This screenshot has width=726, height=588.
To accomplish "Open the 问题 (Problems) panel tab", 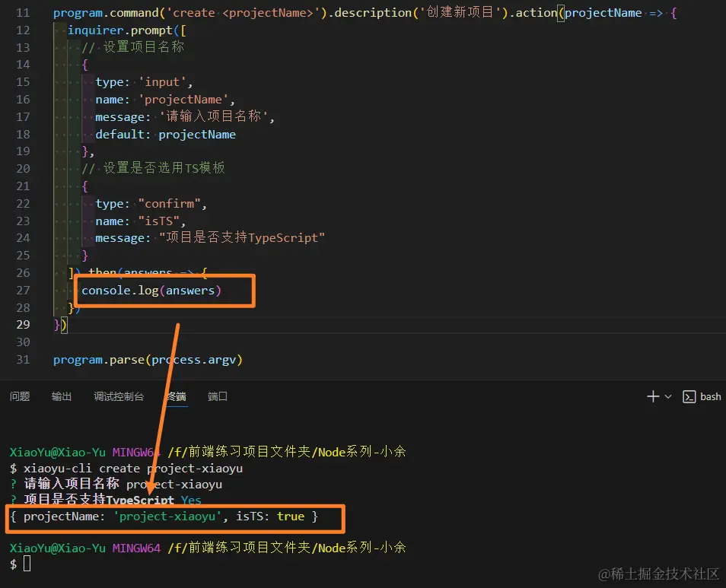I will 20,396.
